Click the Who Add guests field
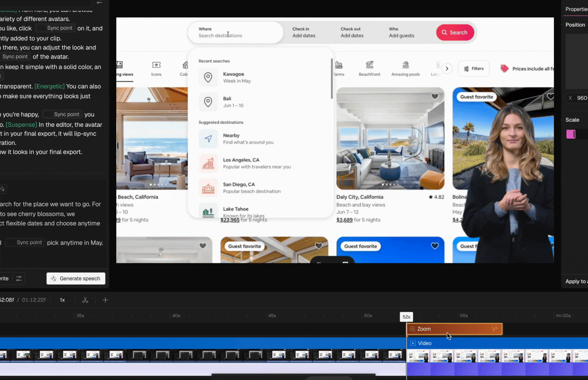Image resolution: width=588 pixels, height=380 pixels. 401,33
